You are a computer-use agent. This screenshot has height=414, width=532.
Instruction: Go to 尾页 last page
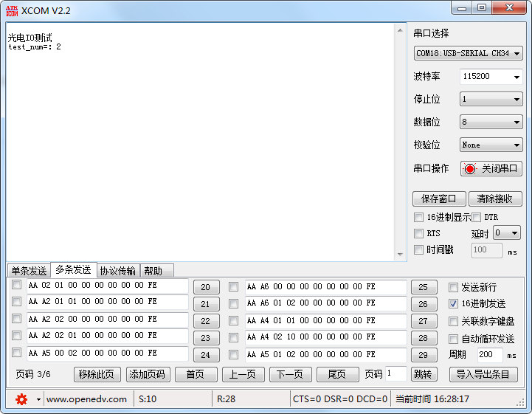click(x=338, y=375)
